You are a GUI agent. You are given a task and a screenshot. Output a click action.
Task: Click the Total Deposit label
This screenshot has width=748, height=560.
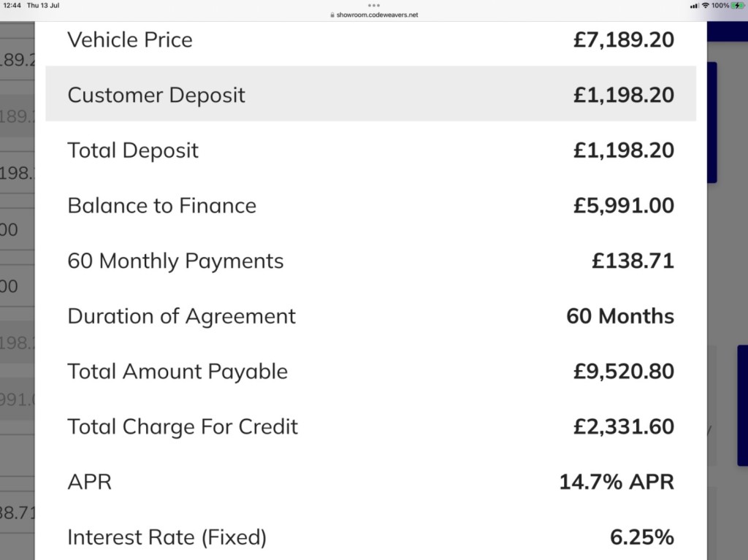pyautogui.click(x=133, y=150)
